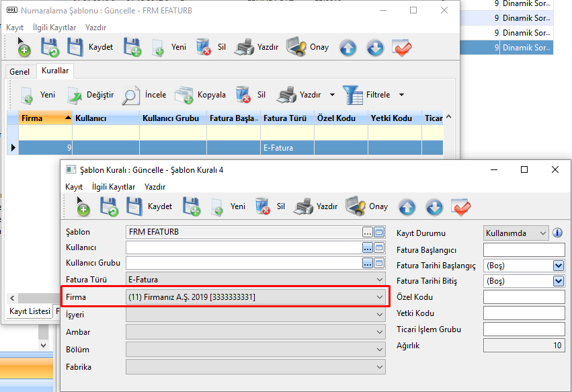
Task: Open the Kullanıcı Grubu record card icon
Action: click(x=379, y=263)
